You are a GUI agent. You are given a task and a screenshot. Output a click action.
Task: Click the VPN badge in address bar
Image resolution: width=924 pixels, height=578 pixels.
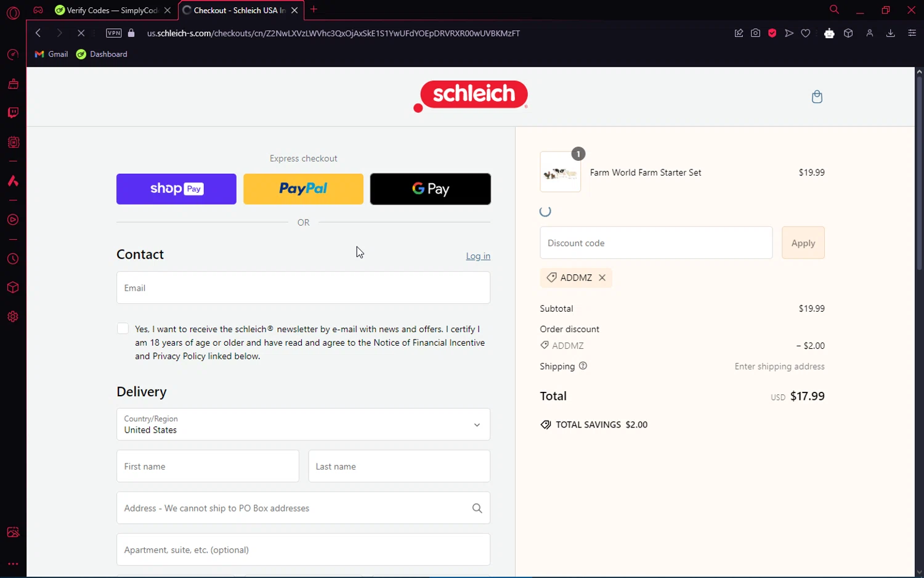(x=113, y=33)
